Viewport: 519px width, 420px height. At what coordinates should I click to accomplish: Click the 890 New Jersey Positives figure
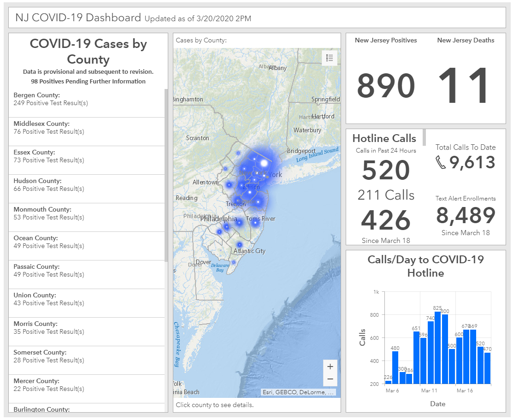[386, 86]
